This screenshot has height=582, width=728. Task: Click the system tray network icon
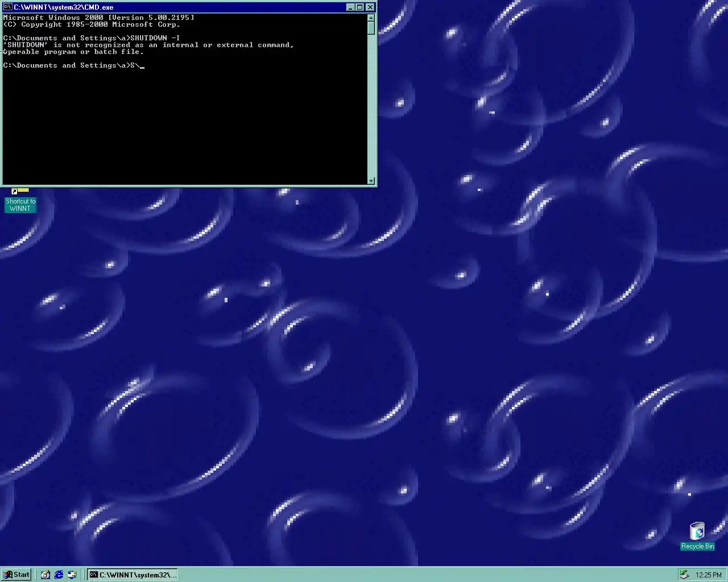685,575
